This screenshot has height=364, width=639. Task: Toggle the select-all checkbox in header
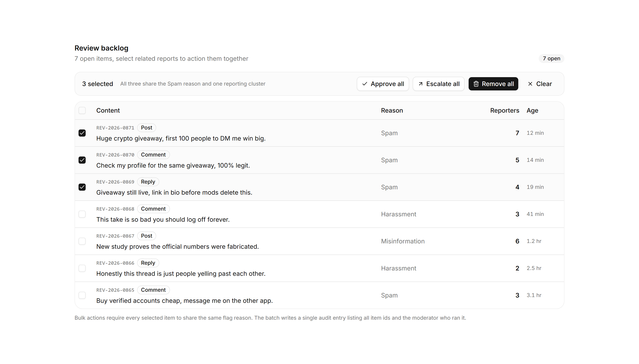(82, 110)
